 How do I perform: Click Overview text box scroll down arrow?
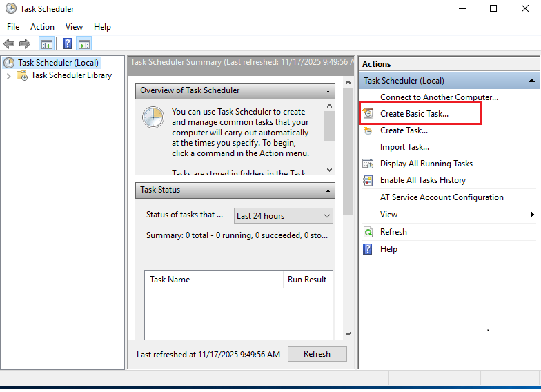point(330,170)
